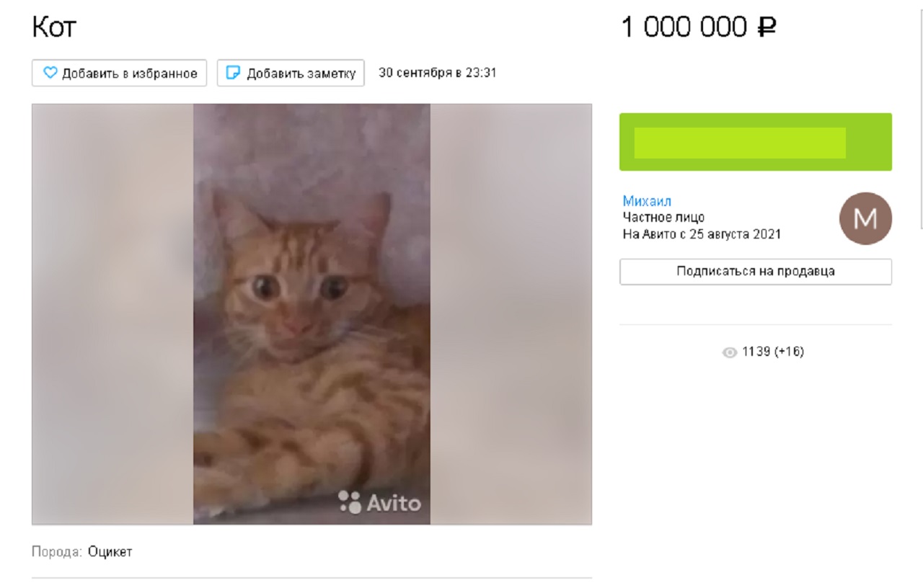Click the views counter 1139 (+16)
Screen dimensions: 923x588
click(773, 352)
